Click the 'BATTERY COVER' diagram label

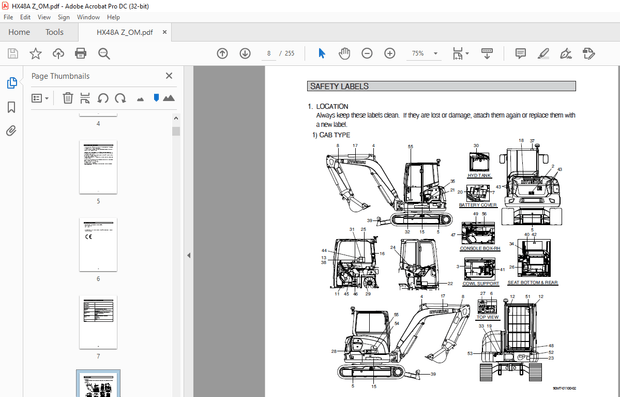tap(478, 205)
